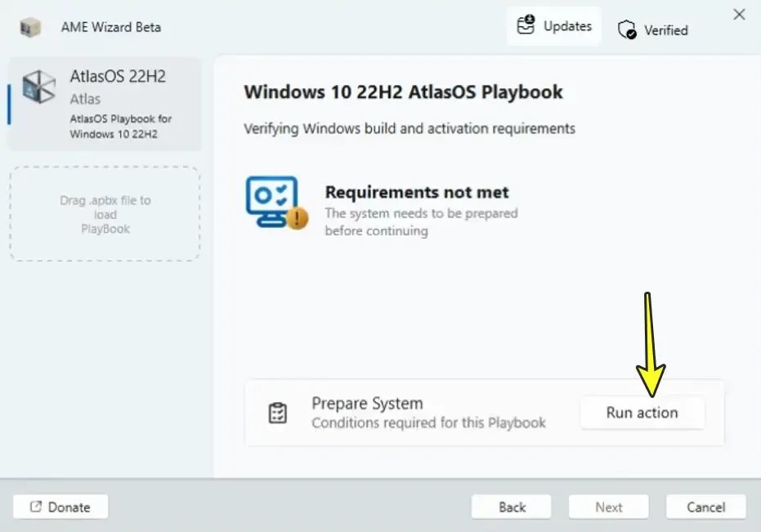
Task: Select the AtlasOS 22H2 playbook title
Action: pyautogui.click(x=118, y=76)
